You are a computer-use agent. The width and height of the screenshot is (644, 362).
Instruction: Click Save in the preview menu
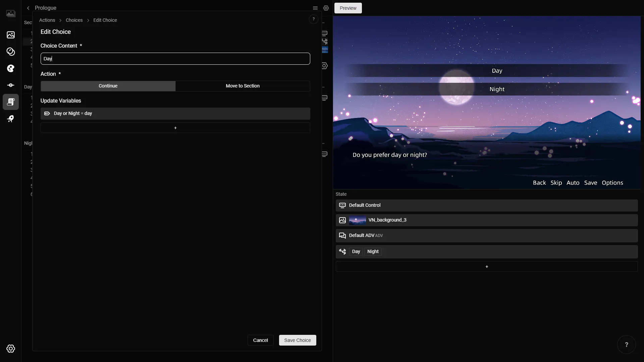(591, 183)
